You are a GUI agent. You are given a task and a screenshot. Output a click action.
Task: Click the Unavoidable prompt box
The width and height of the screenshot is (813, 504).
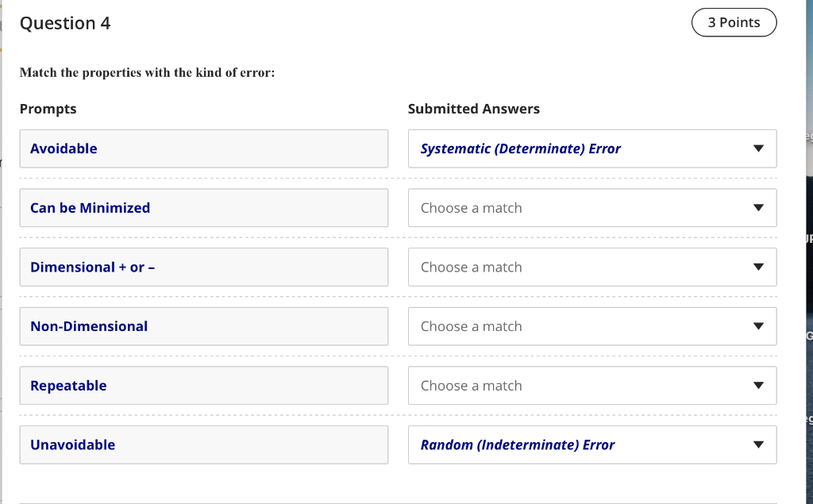pos(203,444)
